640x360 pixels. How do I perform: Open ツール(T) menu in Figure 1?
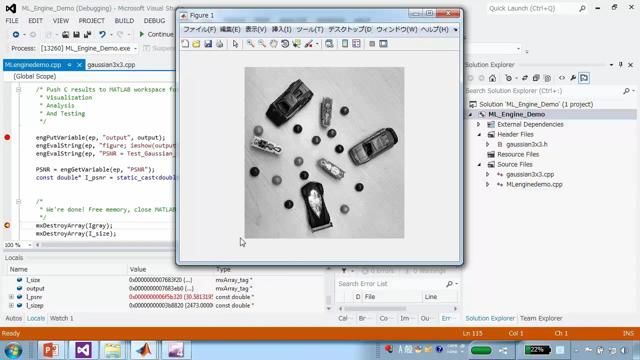pyautogui.click(x=310, y=29)
